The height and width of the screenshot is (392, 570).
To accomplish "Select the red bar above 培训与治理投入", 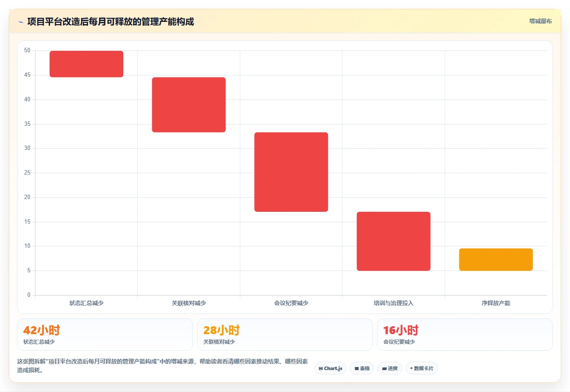I will pos(394,241).
